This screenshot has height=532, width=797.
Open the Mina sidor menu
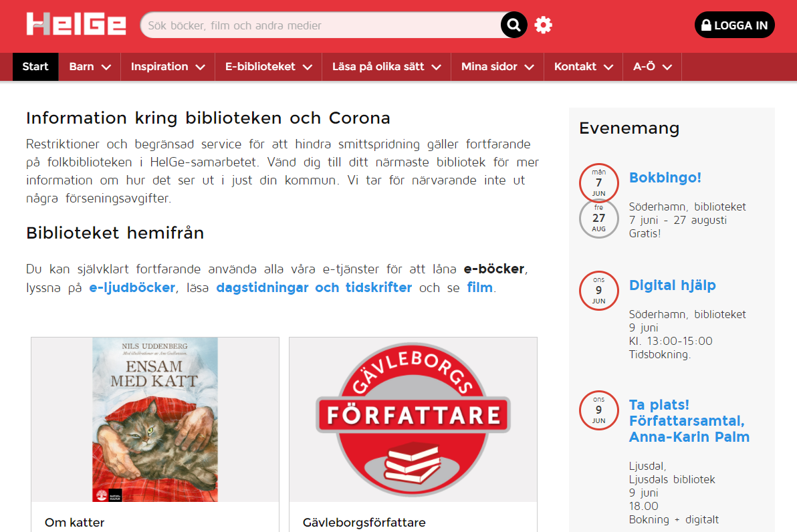(497, 67)
